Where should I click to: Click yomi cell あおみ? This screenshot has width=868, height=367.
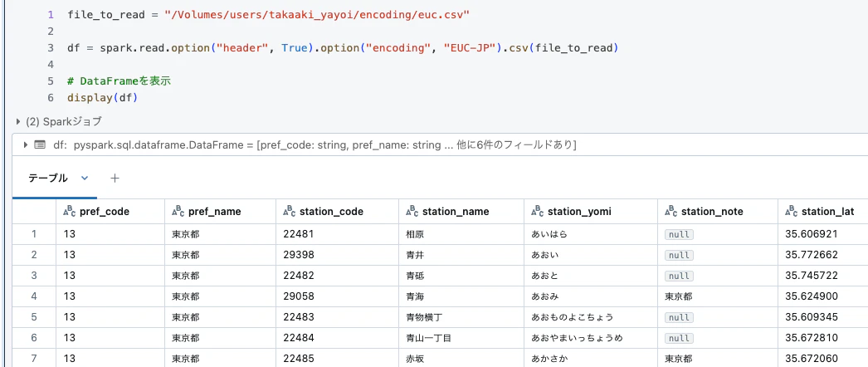click(591, 296)
